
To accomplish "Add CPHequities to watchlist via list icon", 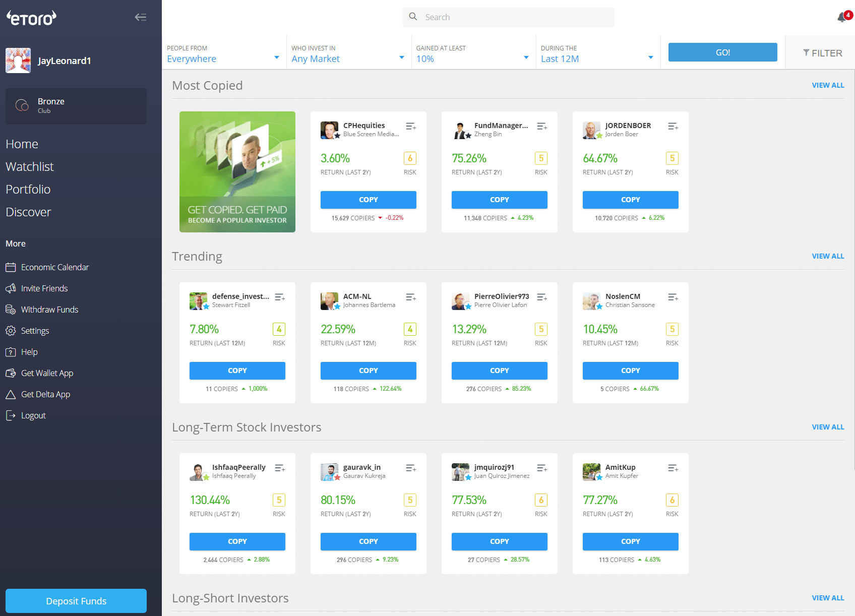I will tap(411, 126).
